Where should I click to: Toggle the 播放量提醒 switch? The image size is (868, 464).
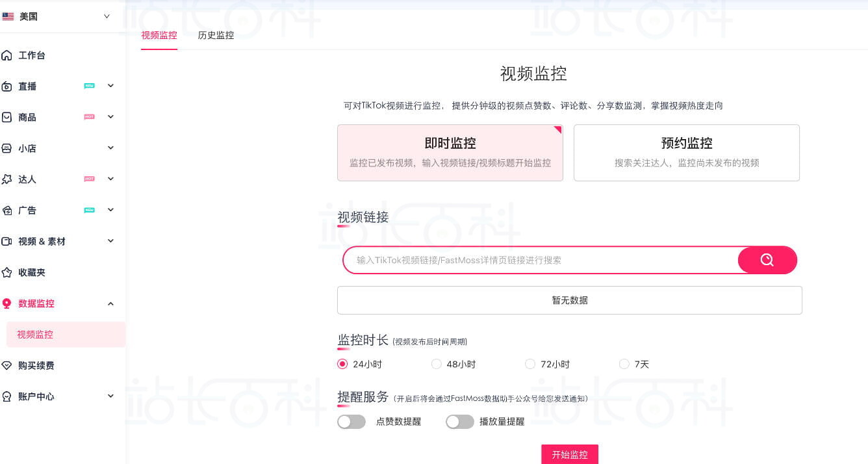click(460, 422)
